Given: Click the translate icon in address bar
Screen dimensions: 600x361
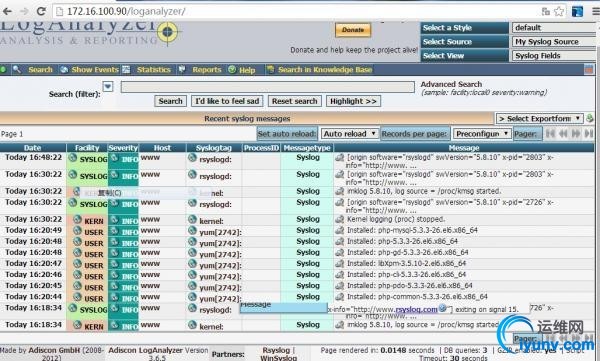Looking at the screenshot, I should point(546,11).
